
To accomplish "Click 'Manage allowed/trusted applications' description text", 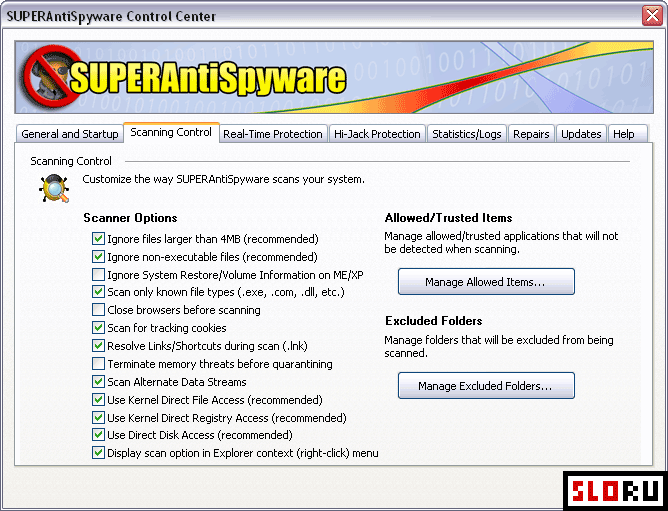I will 501,243.
